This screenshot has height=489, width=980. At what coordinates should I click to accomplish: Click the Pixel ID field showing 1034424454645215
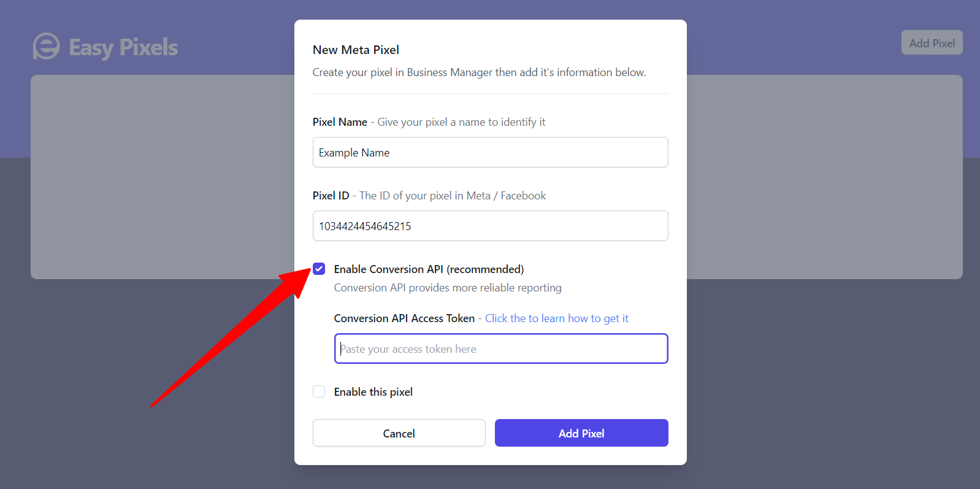click(490, 226)
